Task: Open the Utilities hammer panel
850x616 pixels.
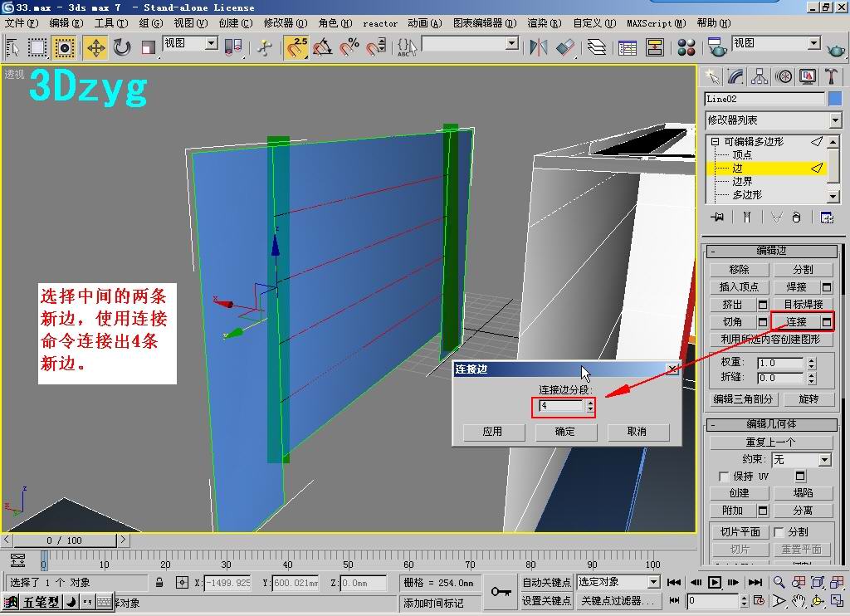Action: (x=831, y=77)
